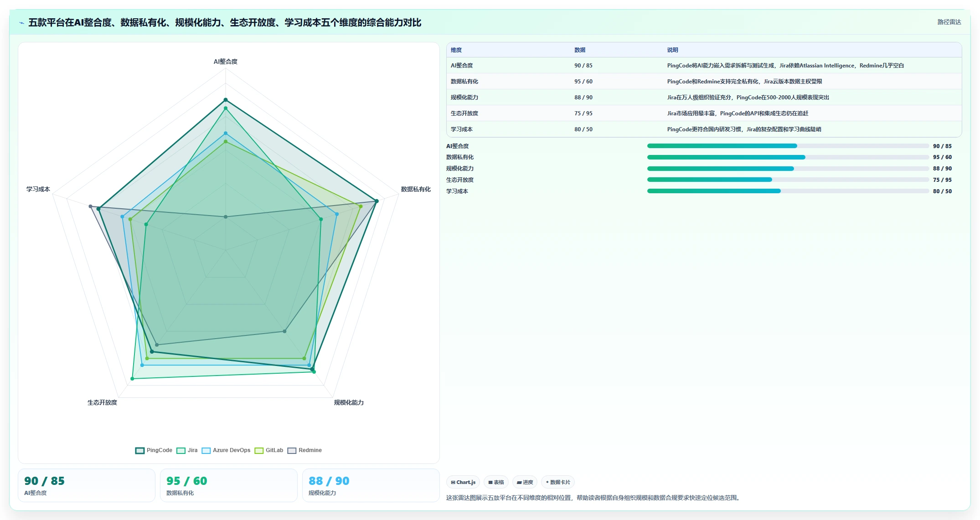Click the caption text 这张雷达图展示五款平台
This screenshot has width=980, height=520.
click(594, 498)
